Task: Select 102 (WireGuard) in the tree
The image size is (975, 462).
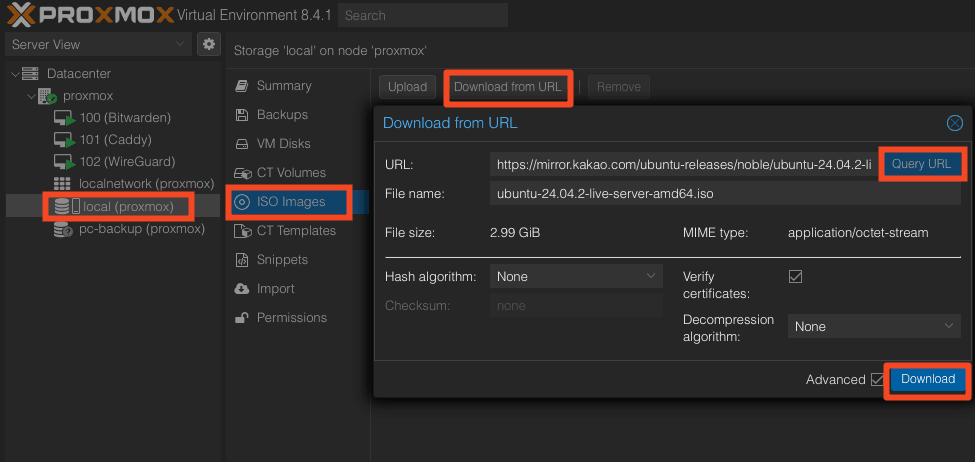Action: (x=127, y=162)
